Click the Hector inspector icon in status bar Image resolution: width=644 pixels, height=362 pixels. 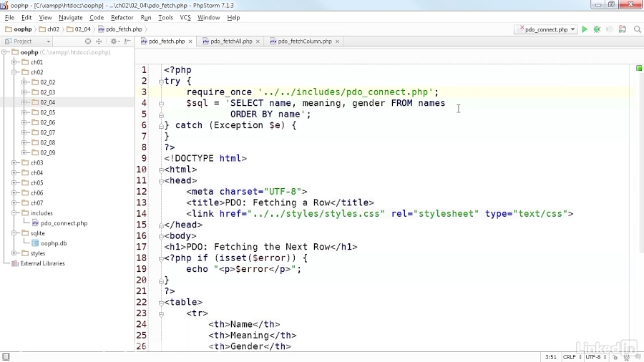(625, 356)
